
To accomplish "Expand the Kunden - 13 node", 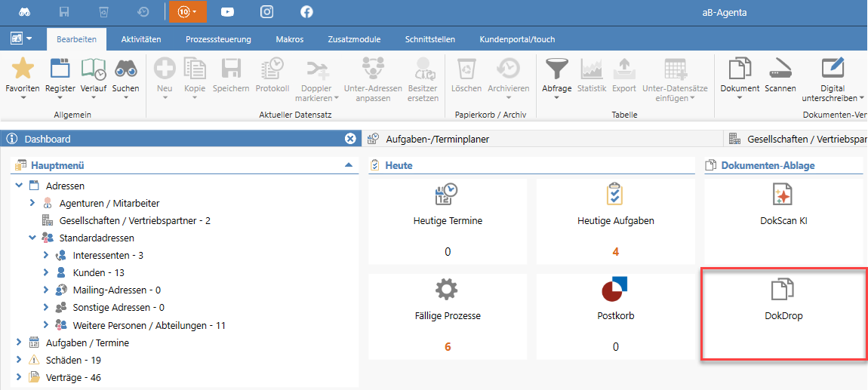I will coord(46,272).
